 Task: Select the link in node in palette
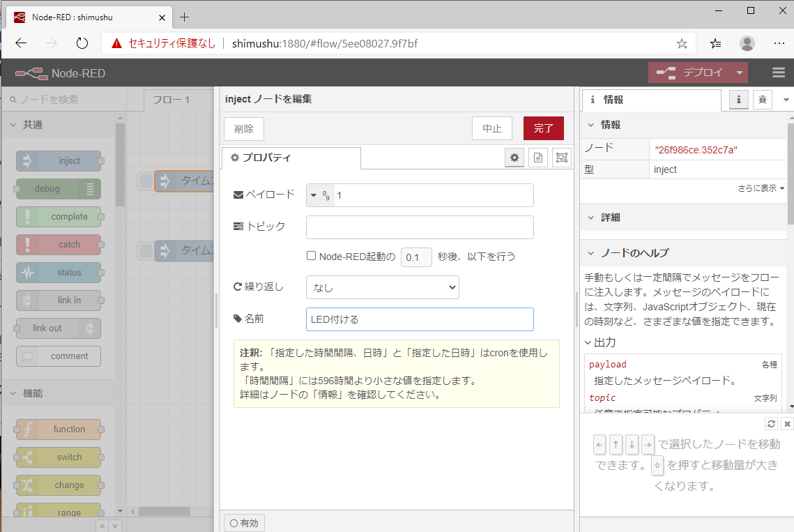[x=59, y=300]
